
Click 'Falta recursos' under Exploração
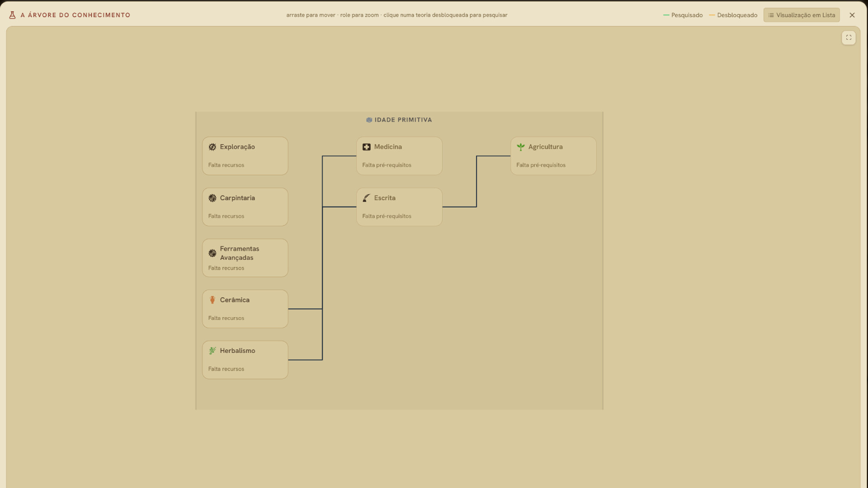[226, 165]
